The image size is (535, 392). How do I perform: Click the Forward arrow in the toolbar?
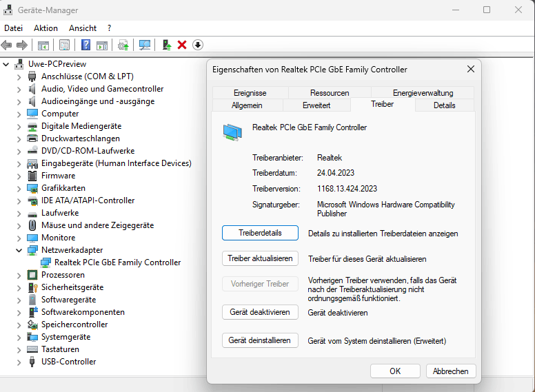pos(22,45)
